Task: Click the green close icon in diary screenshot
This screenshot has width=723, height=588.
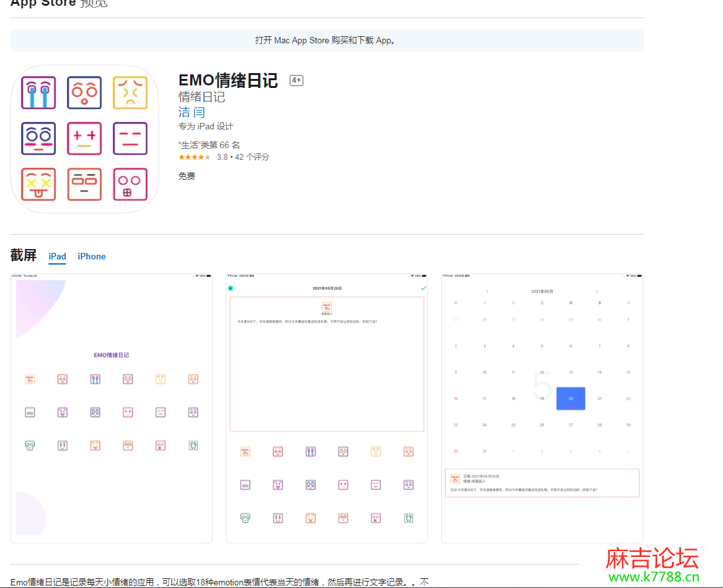Action: (231, 289)
